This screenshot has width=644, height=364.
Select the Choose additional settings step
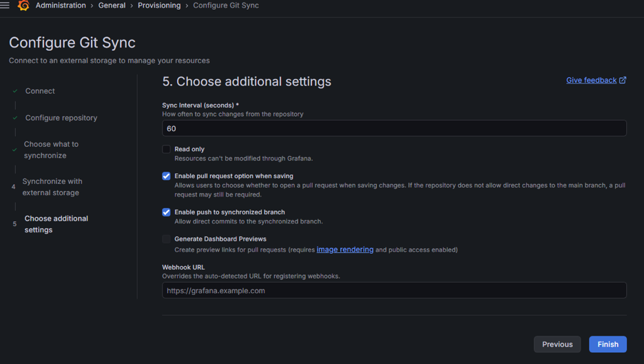pos(56,224)
